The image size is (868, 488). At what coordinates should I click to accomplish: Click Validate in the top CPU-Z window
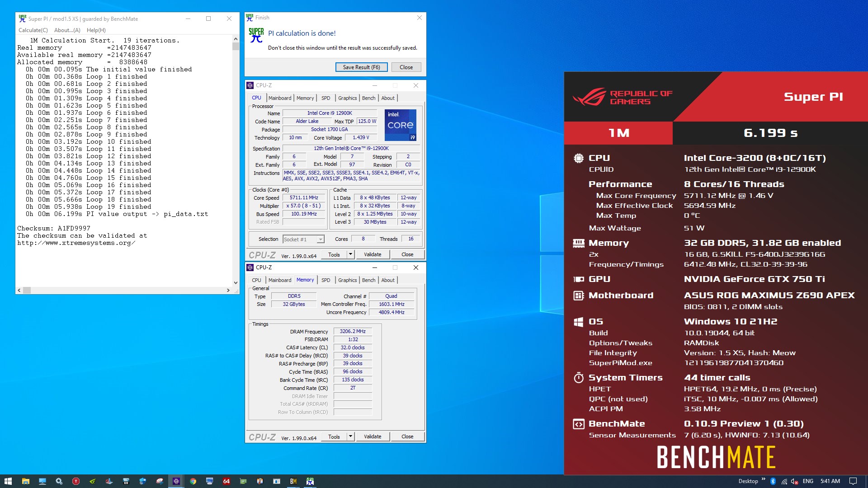373,254
